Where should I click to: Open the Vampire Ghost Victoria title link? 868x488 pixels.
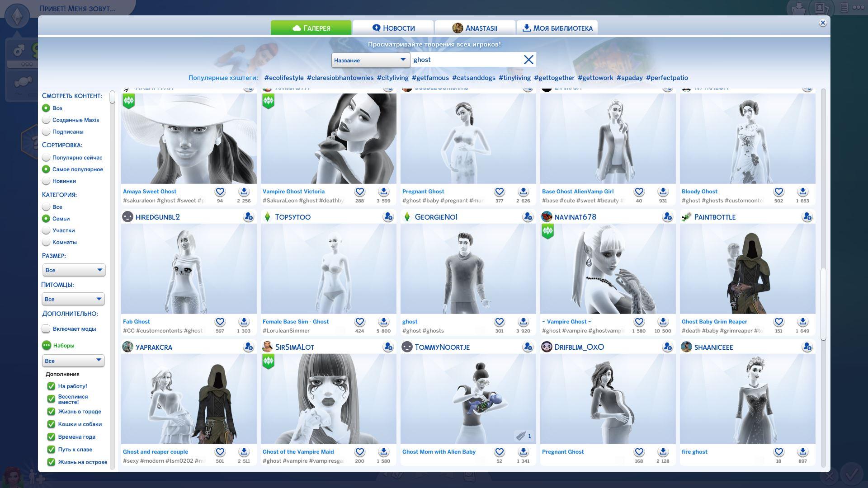pos(293,192)
